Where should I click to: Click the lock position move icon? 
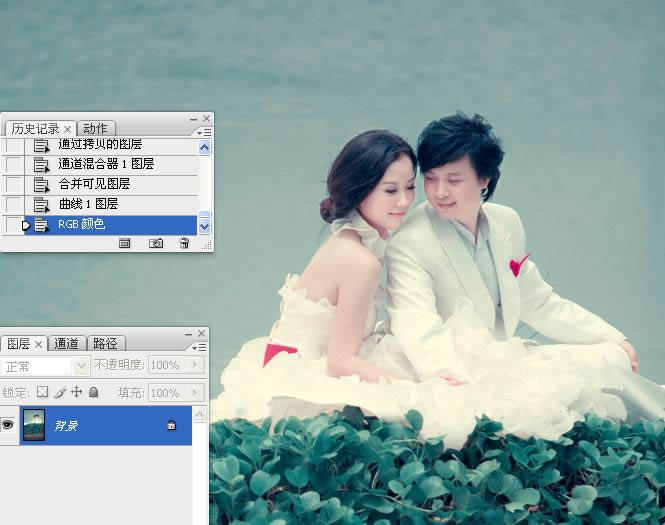(x=76, y=393)
